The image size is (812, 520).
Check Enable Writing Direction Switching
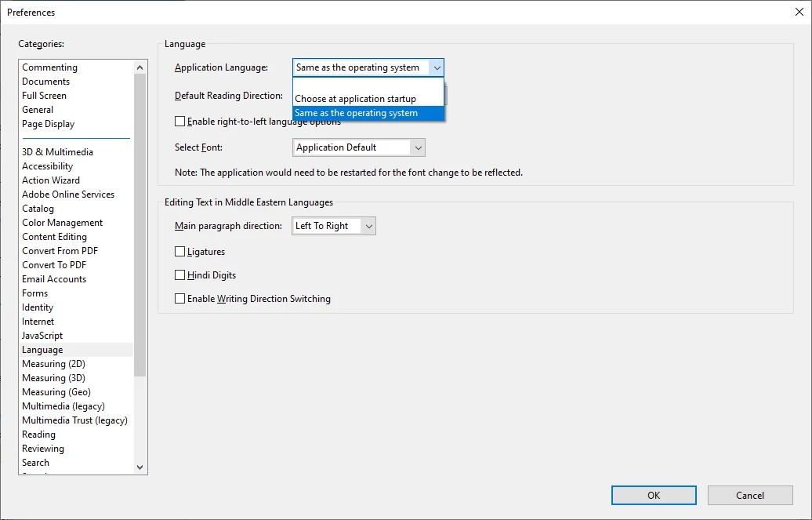(x=179, y=299)
